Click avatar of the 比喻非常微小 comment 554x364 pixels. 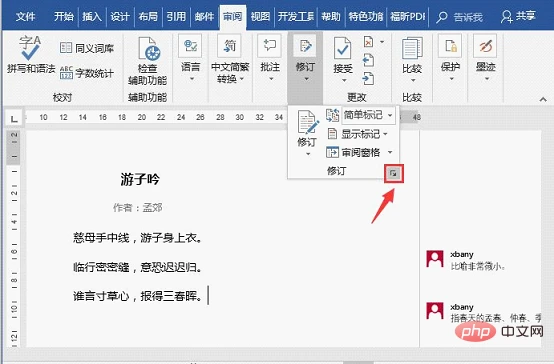(435, 259)
